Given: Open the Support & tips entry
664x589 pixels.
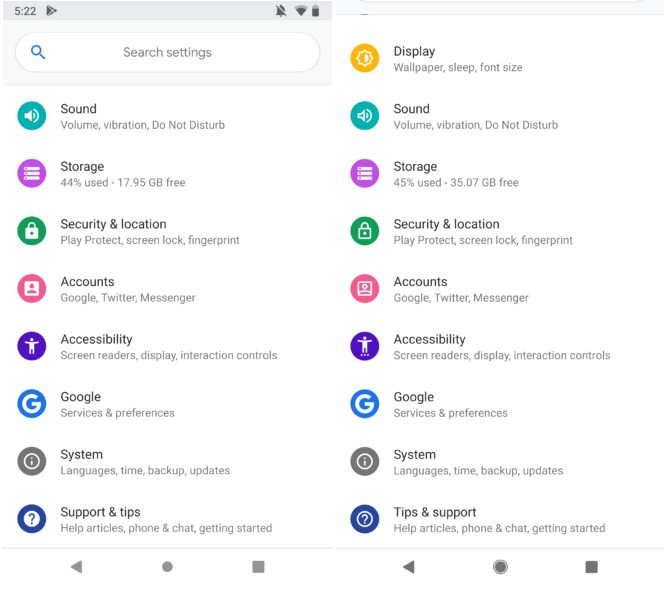Looking at the screenshot, I should (x=165, y=519).
